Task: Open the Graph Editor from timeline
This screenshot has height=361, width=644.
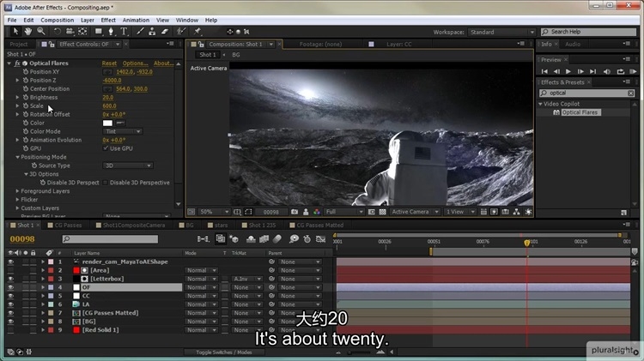Action: point(321,238)
